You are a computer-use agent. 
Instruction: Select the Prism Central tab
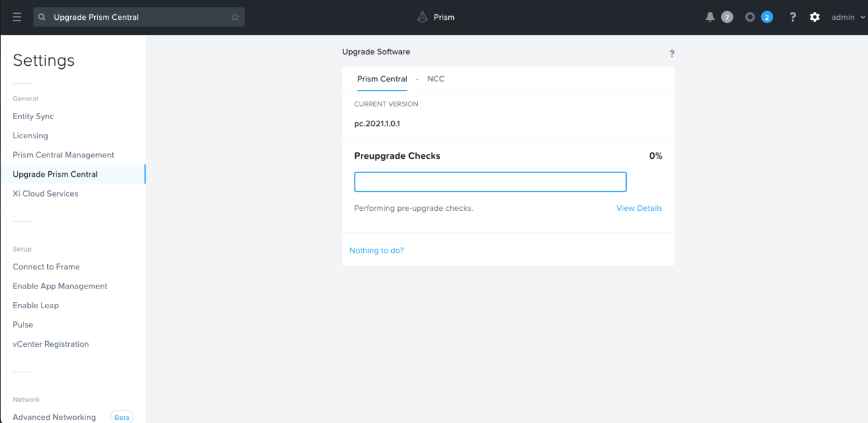(x=382, y=79)
